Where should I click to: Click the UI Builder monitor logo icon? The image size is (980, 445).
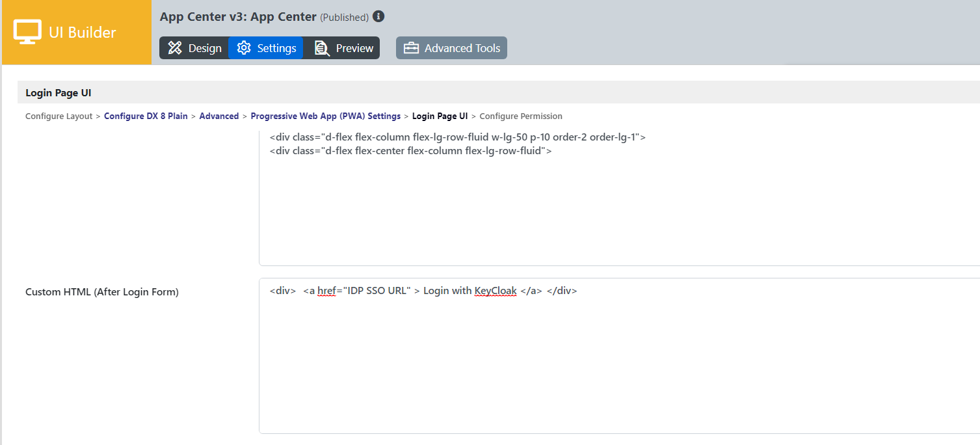(27, 32)
